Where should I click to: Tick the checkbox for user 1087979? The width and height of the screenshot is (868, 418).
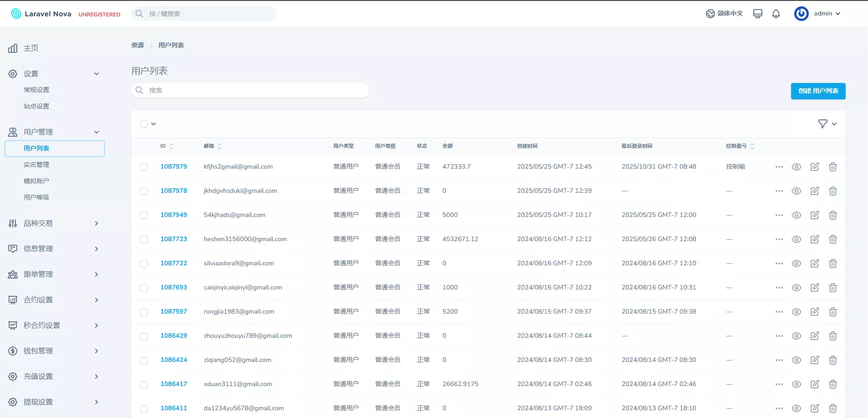[144, 167]
